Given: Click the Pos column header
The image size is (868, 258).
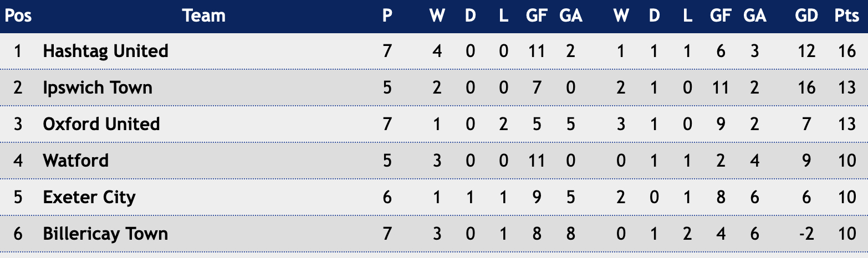Looking at the screenshot, I should [18, 16].
